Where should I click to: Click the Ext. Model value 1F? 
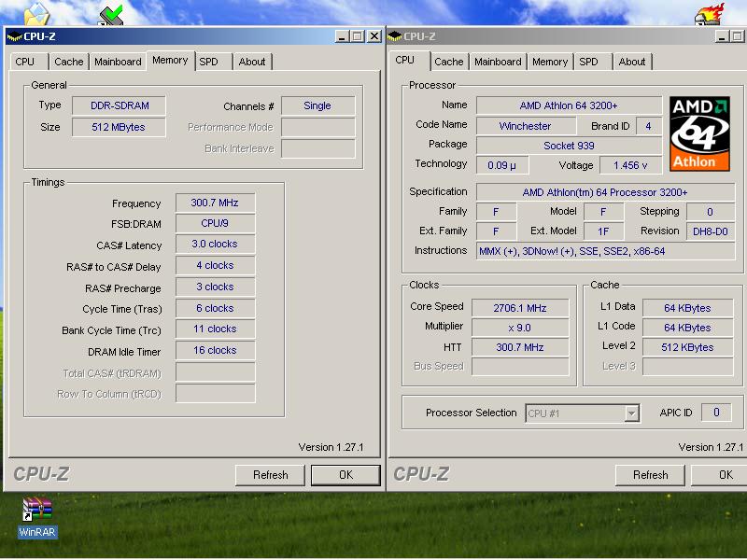coord(603,231)
